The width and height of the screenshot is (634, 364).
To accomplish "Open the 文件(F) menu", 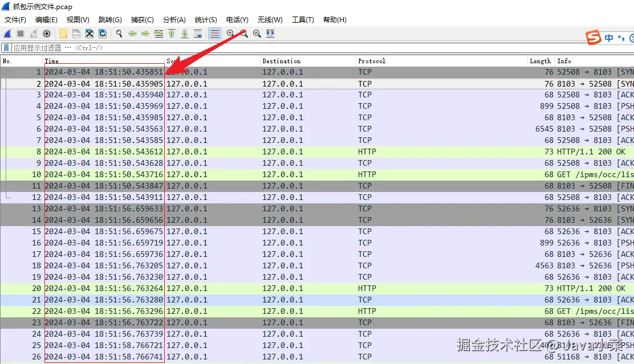I will (x=15, y=20).
